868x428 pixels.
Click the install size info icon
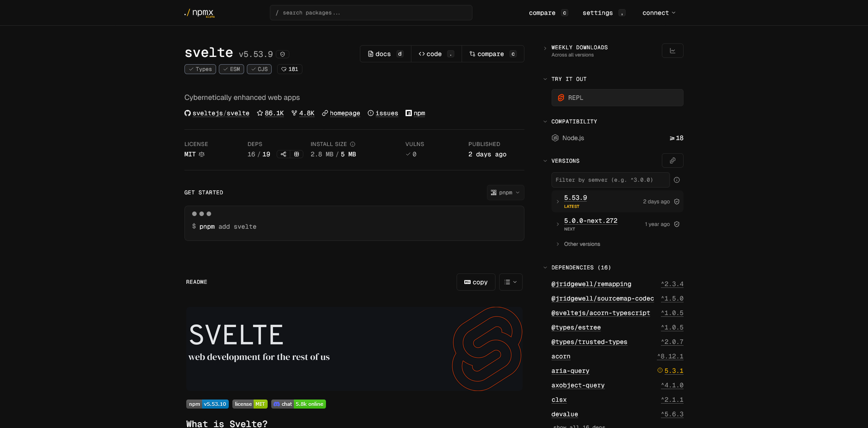(x=353, y=144)
